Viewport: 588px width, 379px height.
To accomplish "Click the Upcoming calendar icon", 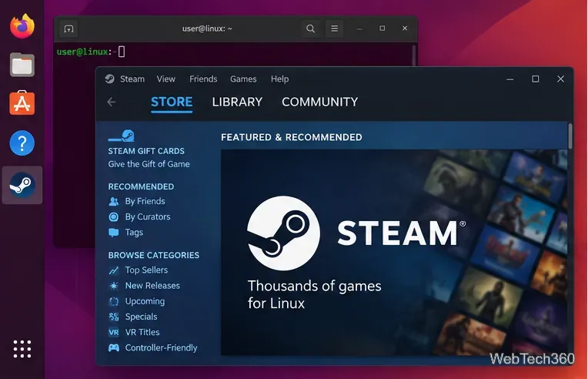I will pos(114,301).
